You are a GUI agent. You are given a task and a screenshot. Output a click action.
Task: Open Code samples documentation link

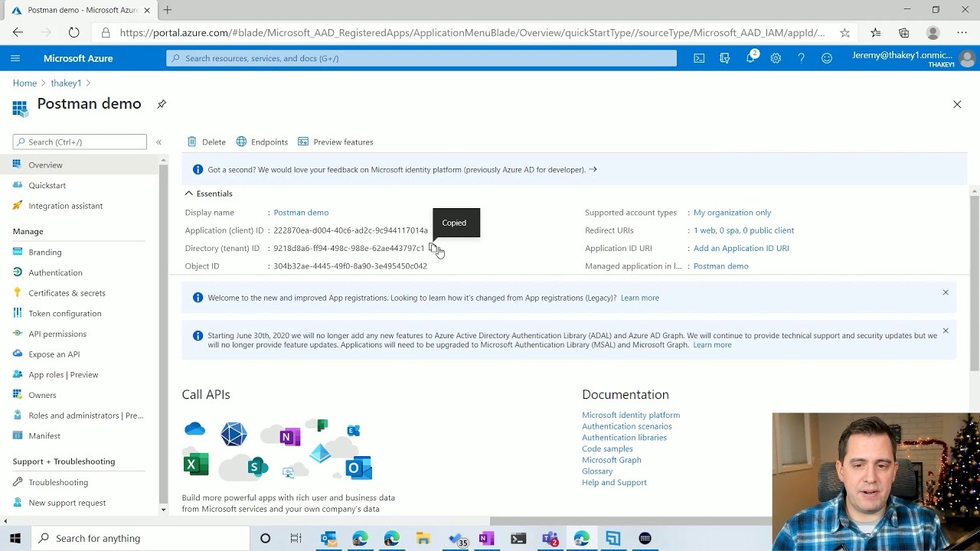click(x=607, y=448)
